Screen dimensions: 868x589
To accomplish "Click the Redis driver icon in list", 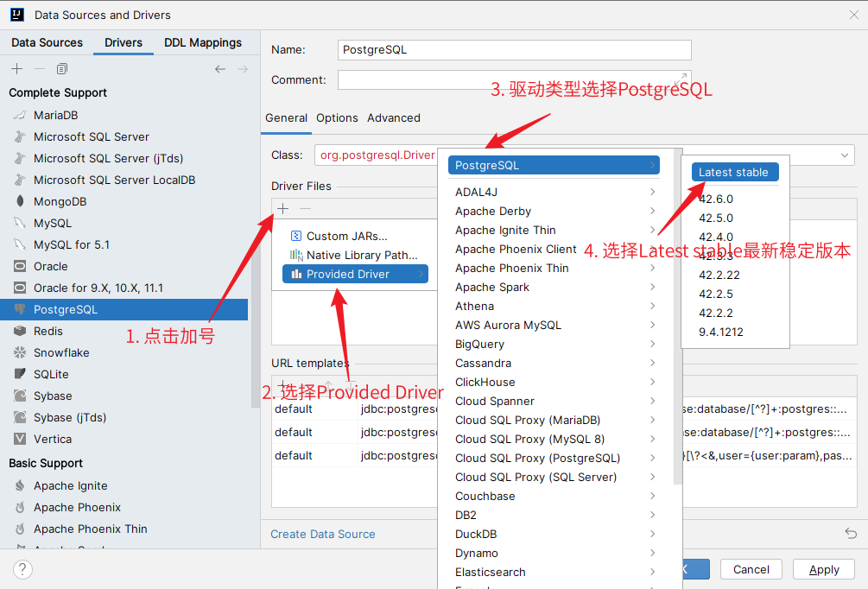I will pos(19,331).
